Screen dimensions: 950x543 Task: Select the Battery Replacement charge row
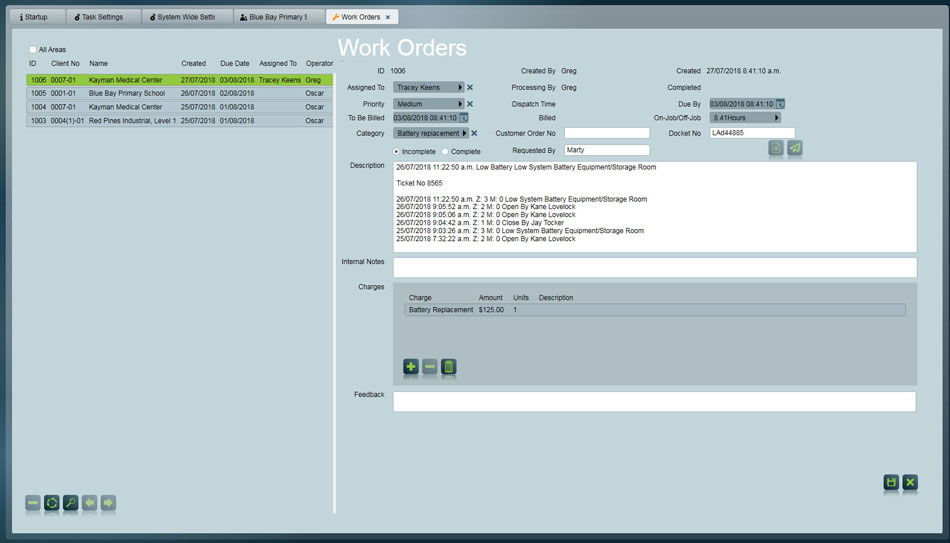[x=655, y=310]
